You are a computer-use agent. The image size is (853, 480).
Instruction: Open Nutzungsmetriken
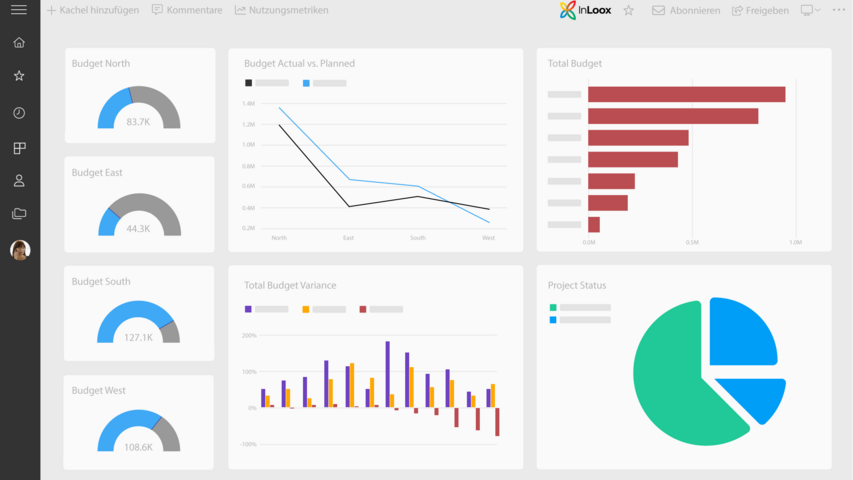281,10
